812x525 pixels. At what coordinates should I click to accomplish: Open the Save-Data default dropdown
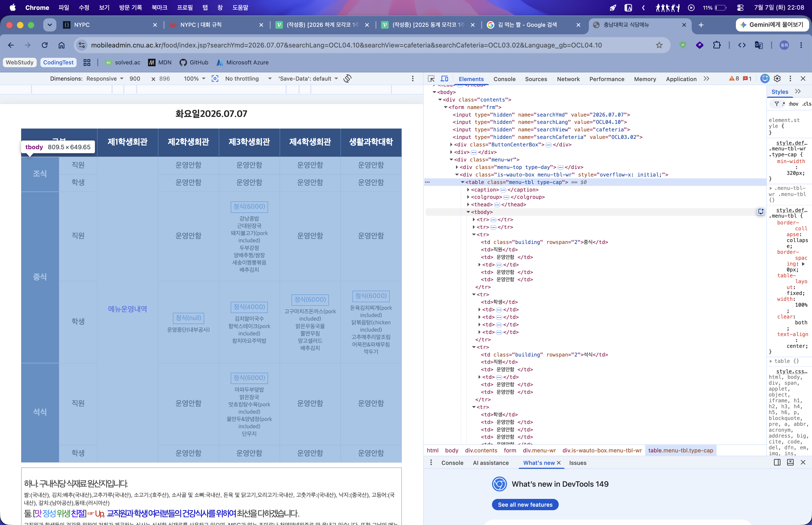[308, 79]
